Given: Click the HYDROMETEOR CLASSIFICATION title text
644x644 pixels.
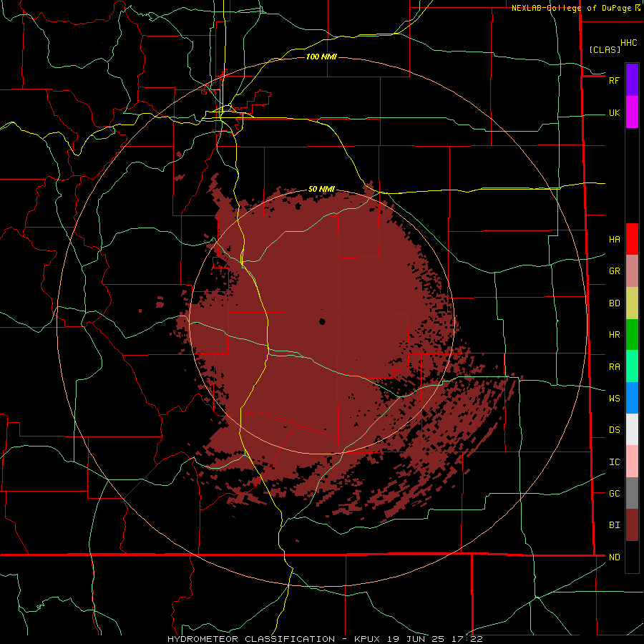Looking at the screenshot, I should (x=251, y=639).
